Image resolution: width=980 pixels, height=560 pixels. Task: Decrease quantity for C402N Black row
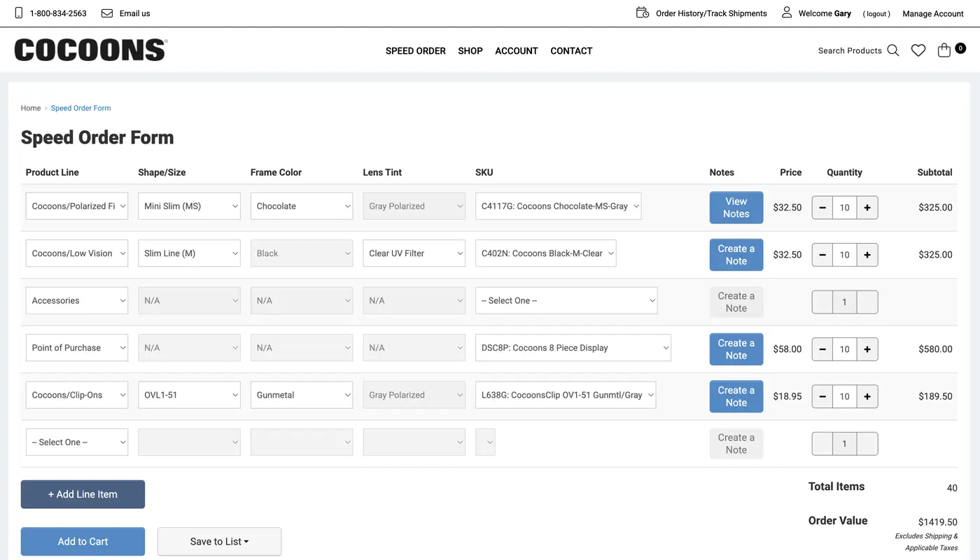tap(822, 255)
